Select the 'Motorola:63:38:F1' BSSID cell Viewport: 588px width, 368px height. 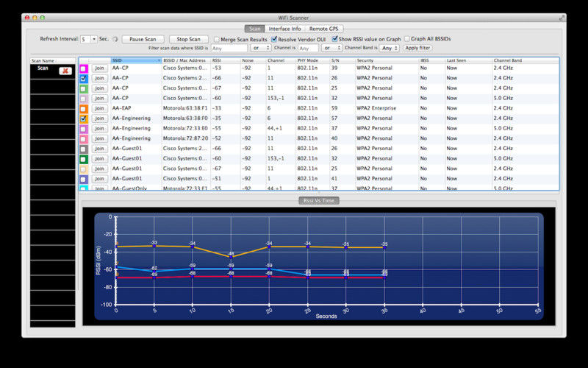click(x=185, y=108)
